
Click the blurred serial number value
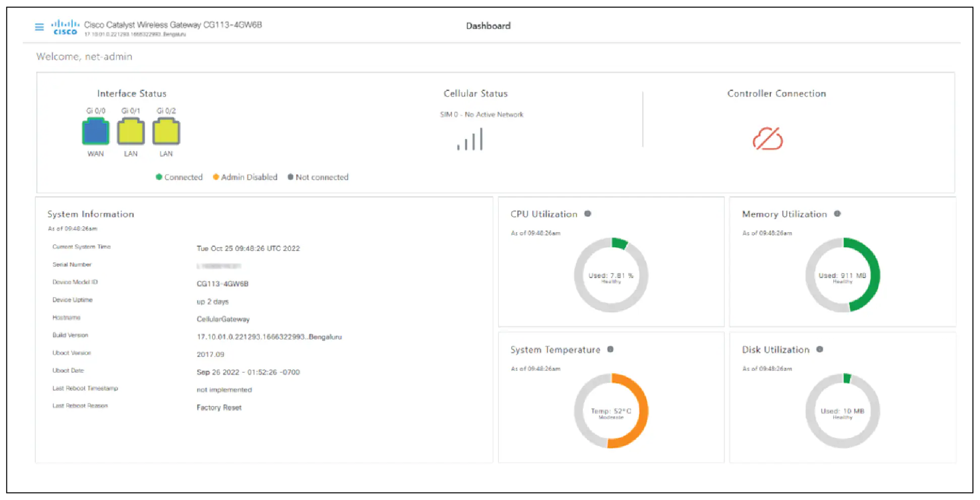coord(219,266)
